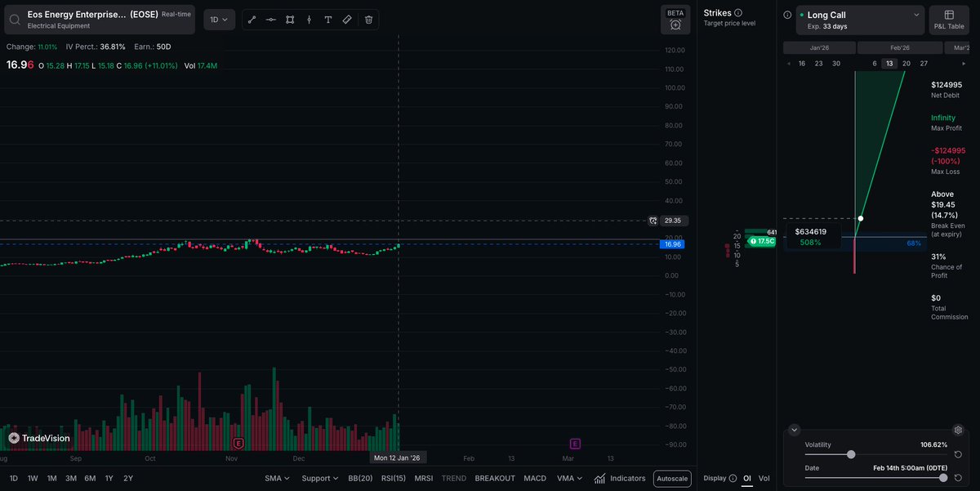
Task: Toggle the Autoscale option
Action: tap(672, 479)
